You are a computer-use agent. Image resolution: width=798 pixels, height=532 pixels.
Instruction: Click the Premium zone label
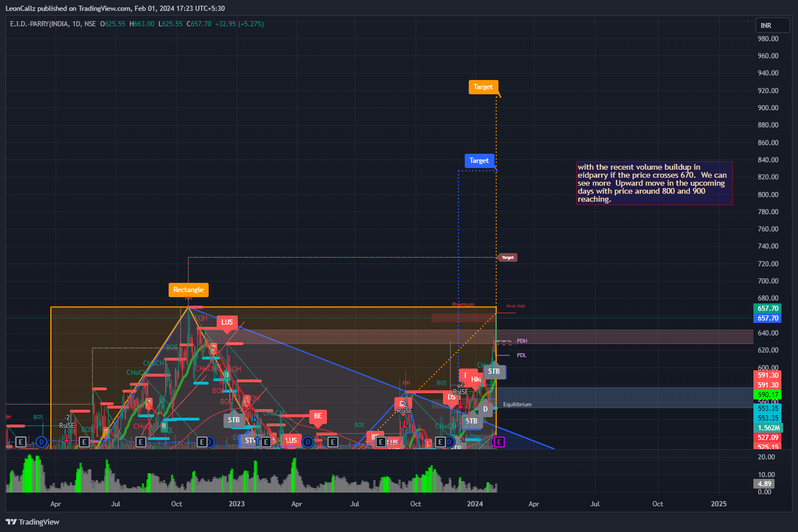[x=463, y=305]
